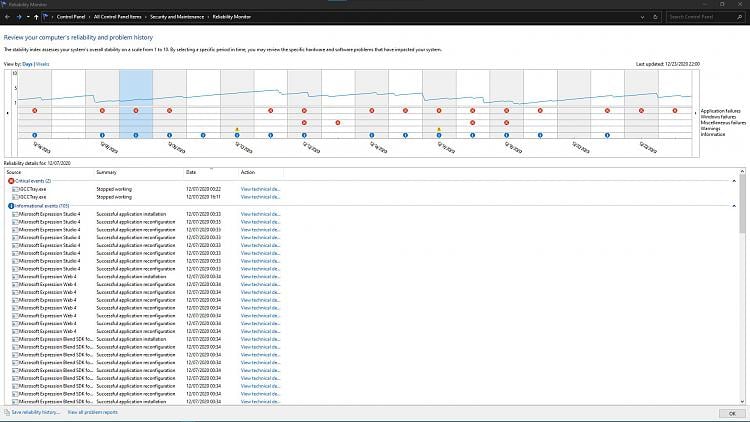Click the OK button

732,413
